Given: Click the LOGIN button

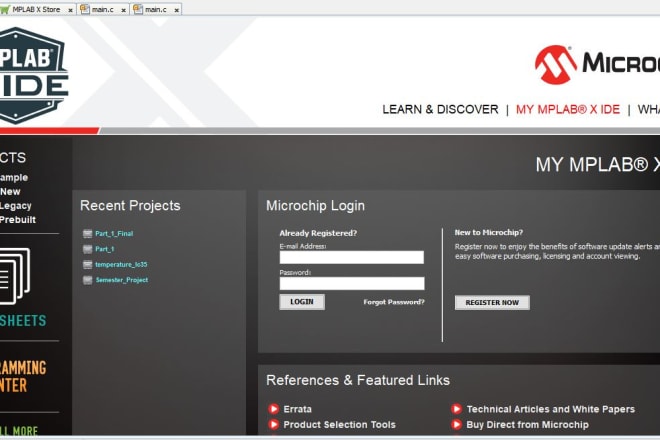Looking at the screenshot, I should point(302,302).
